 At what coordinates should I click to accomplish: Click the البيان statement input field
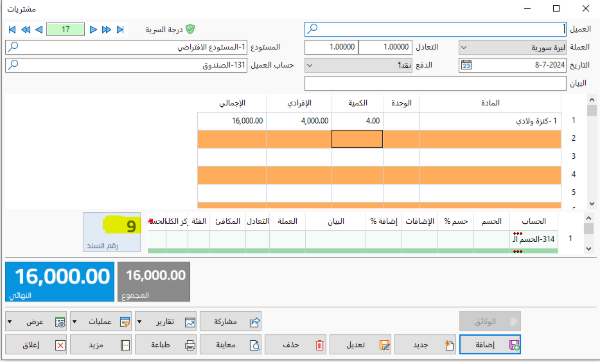(435, 83)
